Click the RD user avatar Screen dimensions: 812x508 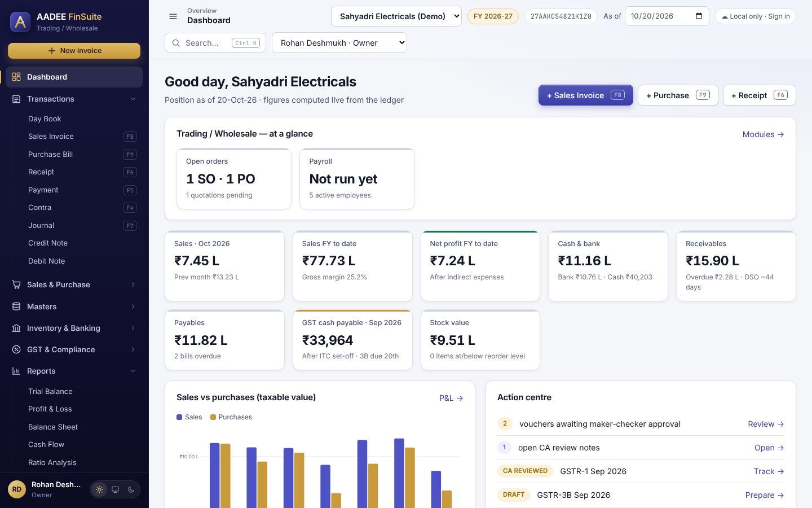point(17,489)
